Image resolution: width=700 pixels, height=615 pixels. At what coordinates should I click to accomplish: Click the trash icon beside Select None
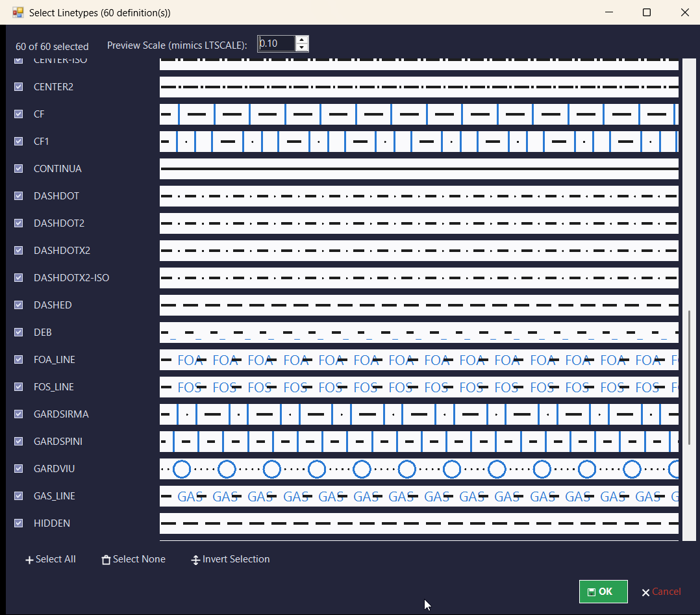pos(106,560)
